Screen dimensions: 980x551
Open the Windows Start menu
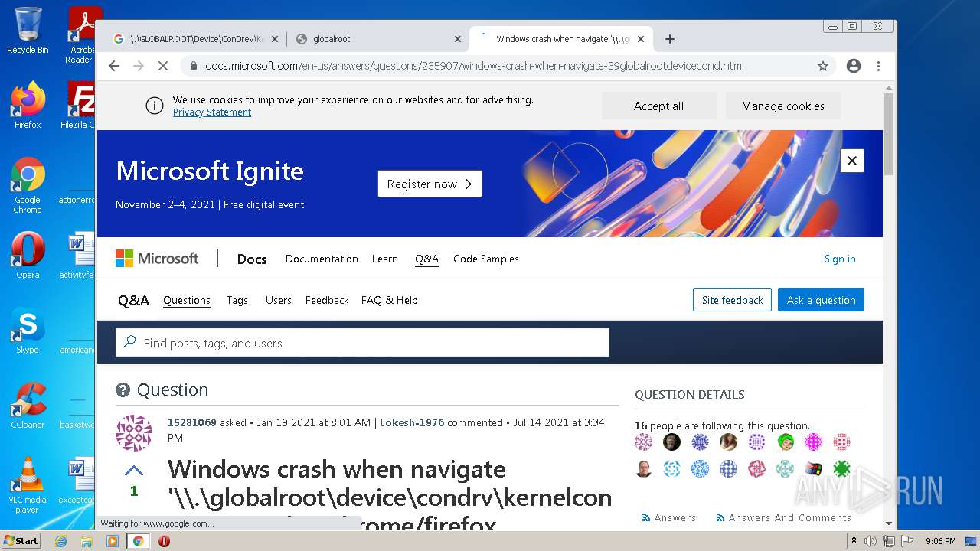21,541
